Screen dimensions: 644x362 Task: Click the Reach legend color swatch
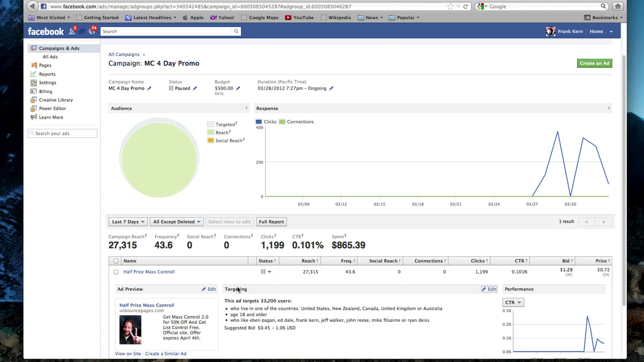tap(210, 132)
